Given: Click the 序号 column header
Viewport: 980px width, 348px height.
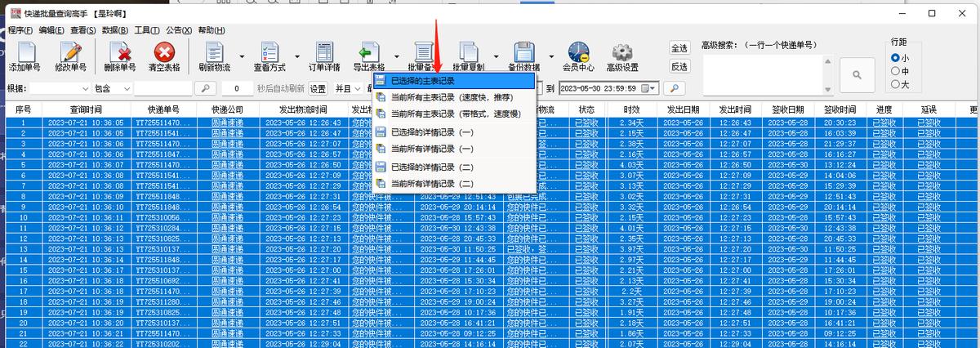Looking at the screenshot, I should (24, 109).
